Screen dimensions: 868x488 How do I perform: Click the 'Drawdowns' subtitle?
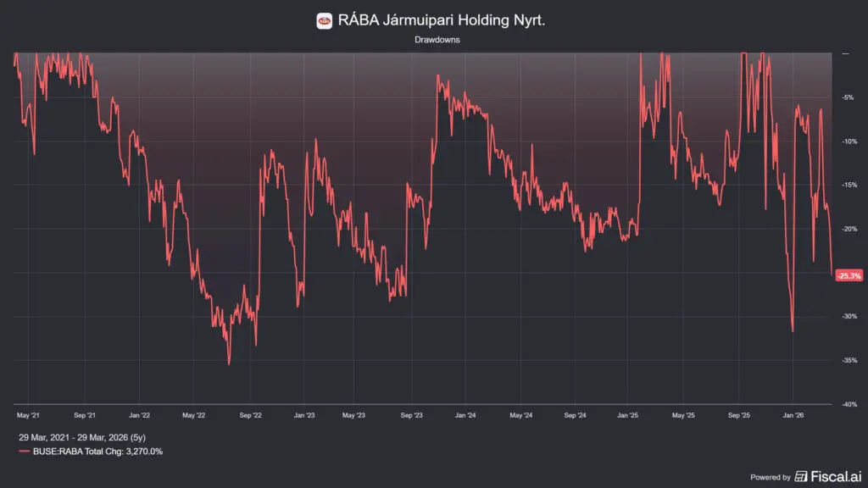pos(437,40)
